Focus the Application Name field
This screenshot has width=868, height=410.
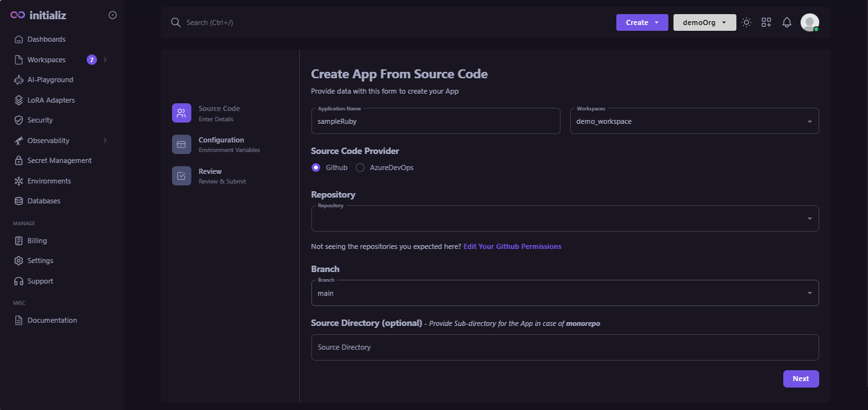[435, 121]
